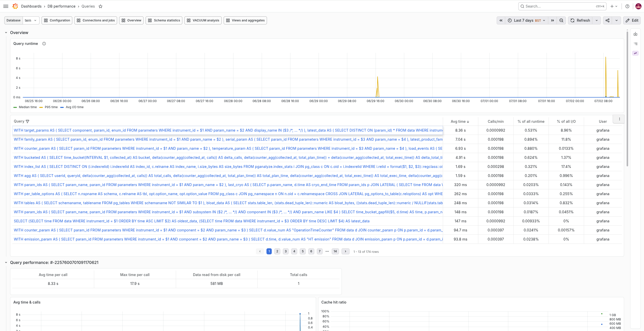The image size is (644, 331).
Task: Open Last 7 days time picker
Action: point(527,20)
